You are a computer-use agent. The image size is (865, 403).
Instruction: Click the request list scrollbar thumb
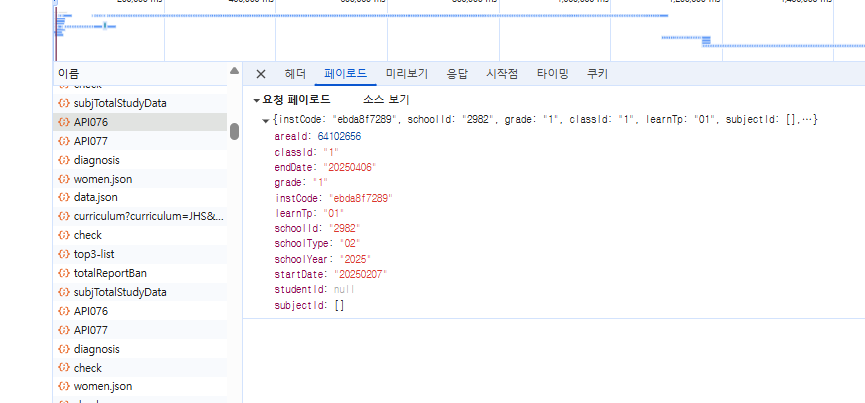tap(235, 131)
